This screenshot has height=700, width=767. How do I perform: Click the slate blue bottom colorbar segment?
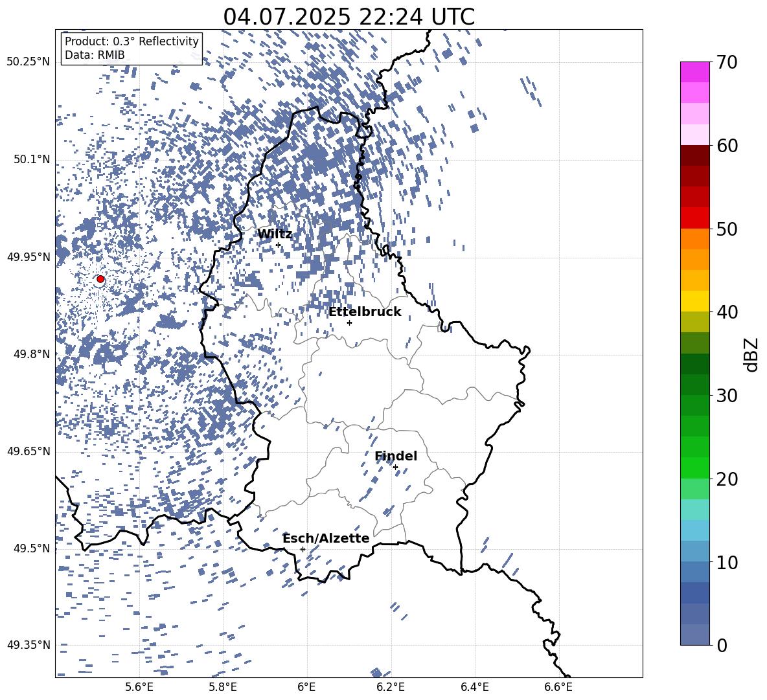[x=694, y=635]
